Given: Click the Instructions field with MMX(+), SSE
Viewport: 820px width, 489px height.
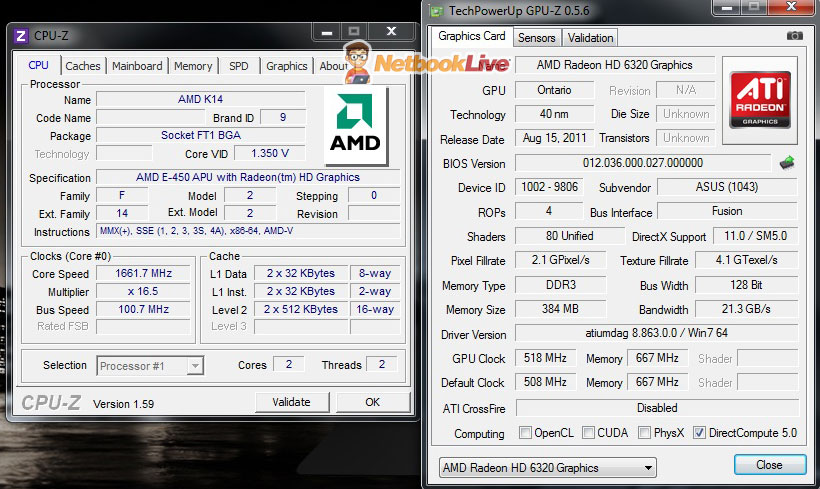Looking at the screenshot, I should [x=248, y=231].
